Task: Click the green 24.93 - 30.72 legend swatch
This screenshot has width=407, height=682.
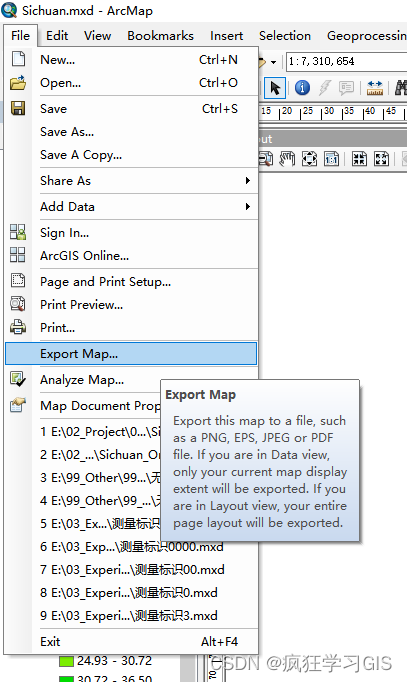Action: (66, 662)
